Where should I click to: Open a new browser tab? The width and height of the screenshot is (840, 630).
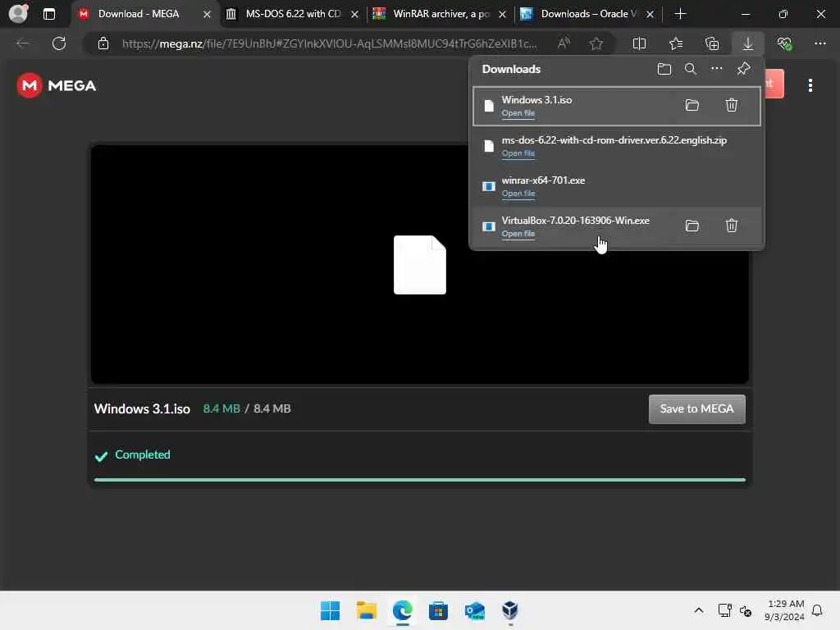(x=680, y=14)
